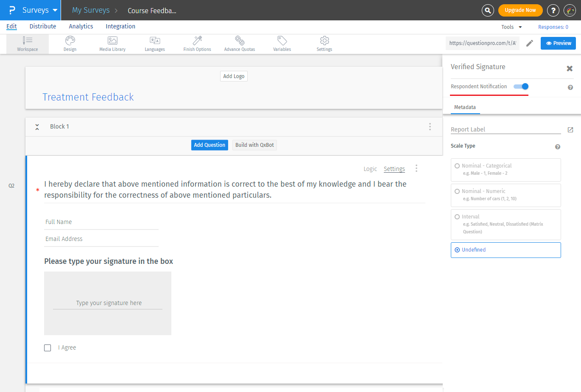The width and height of the screenshot is (581, 392).
Task: Toggle Respondent Notification switch
Action: (521, 87)
